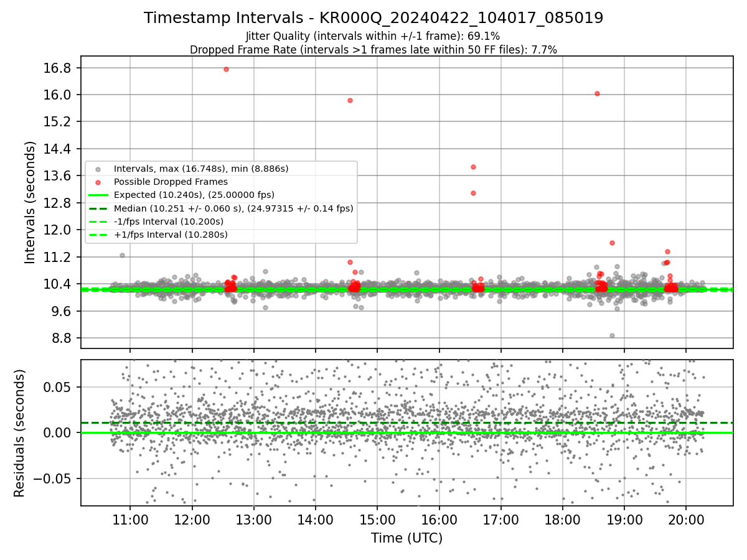Click the red outlier near 13.0 seconds around 16:30
This screenshot has height=560, width=747.
coord(473,193)
